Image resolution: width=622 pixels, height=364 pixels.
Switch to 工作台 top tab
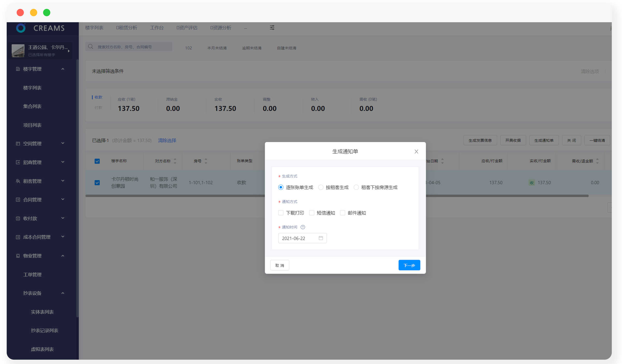pyautogui.click(x=157, y=28)
